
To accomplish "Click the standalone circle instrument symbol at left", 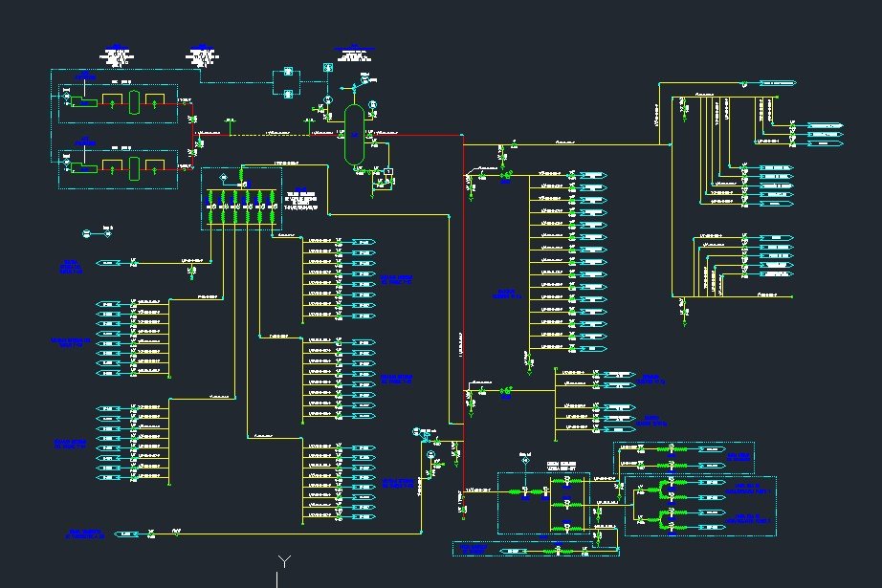I will [85, 233].
